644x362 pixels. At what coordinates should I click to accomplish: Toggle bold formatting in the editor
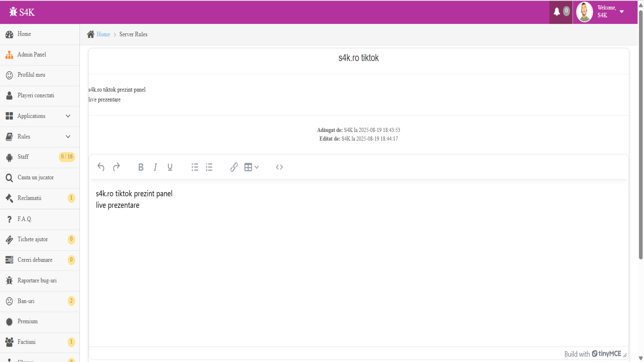pyautogui.click(x=141, y=167)
